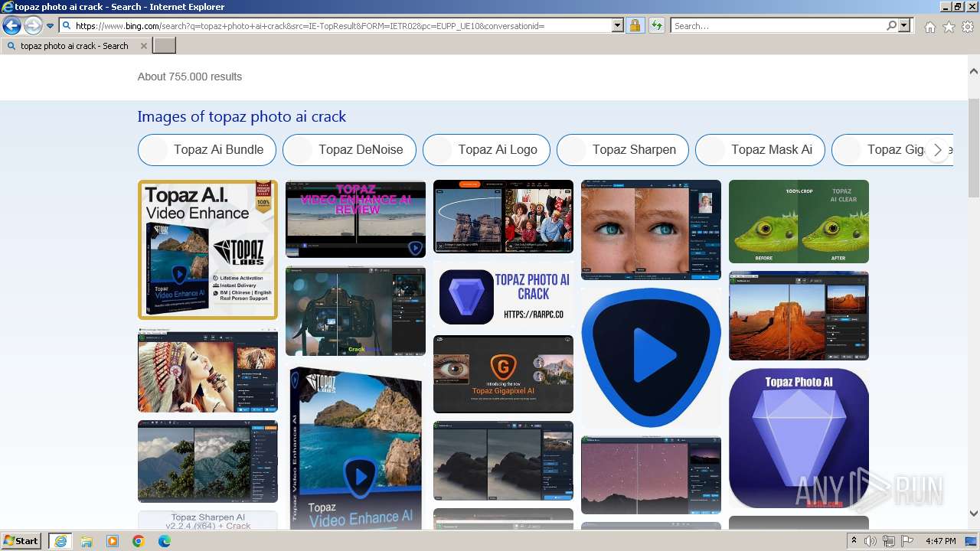Image resolution: width=980 pixels, height=551 pixels.
Task: Open Favorites with the star icon
Action: point(949,27)
